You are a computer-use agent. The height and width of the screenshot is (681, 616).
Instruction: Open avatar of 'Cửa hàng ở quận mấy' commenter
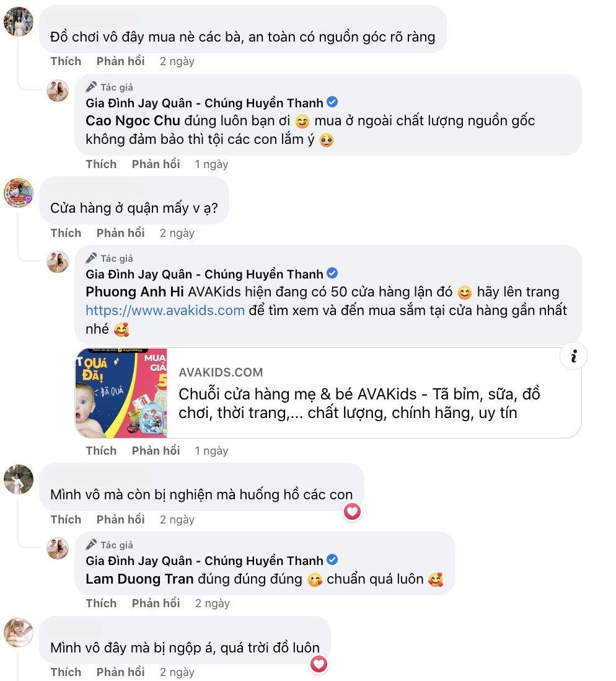(x=19, y=193)
